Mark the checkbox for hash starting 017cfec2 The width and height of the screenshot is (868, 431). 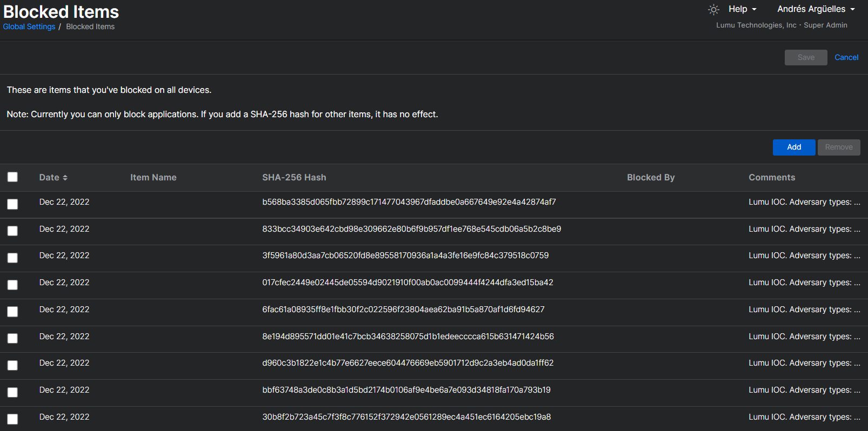(x=12, y=285)
